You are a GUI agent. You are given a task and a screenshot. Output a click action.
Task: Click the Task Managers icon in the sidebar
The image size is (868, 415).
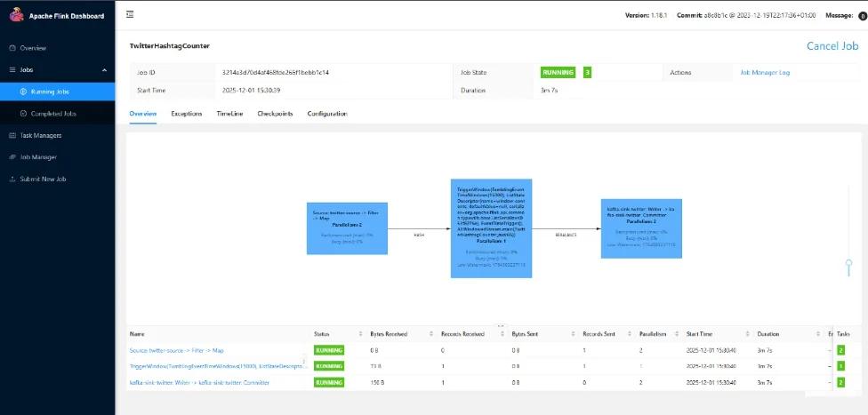pyautogui.click(x=12, y=136)
